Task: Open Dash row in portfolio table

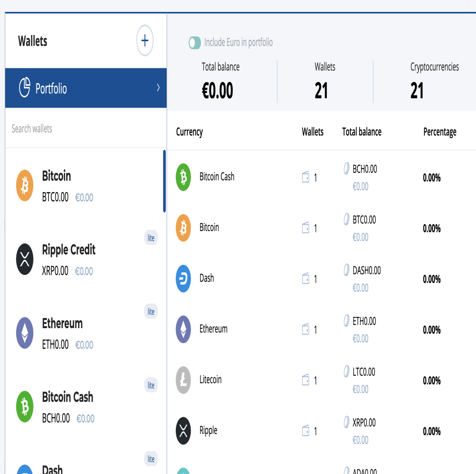Action: coord(322,279)
